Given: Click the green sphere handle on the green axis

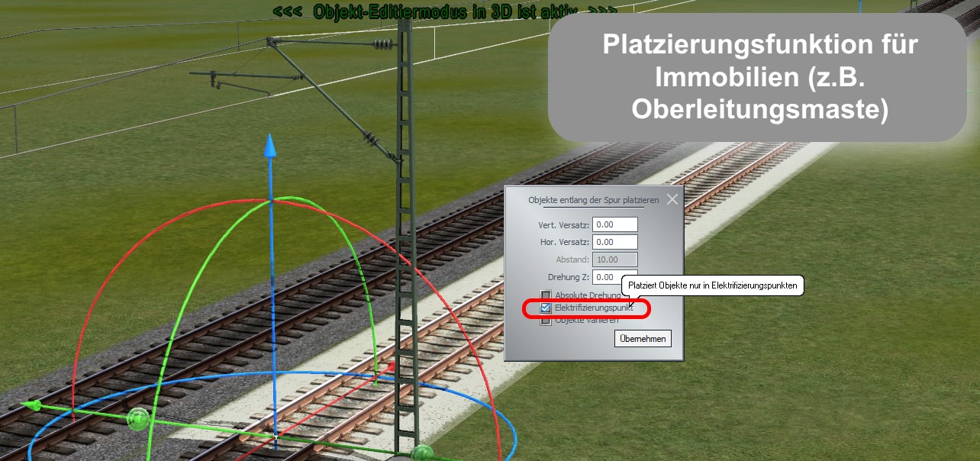Looking at the screenshot, I should tap(137, 418).
